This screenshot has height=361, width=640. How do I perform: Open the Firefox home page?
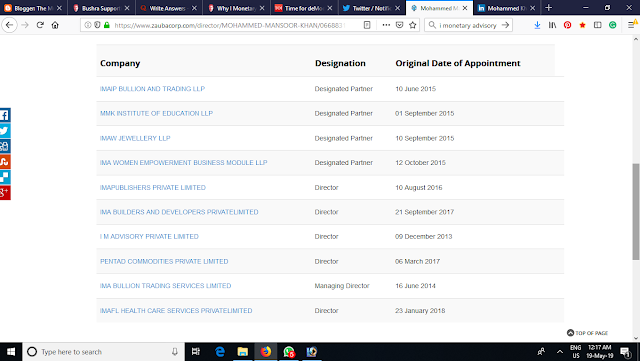click(x=55, y=25)
